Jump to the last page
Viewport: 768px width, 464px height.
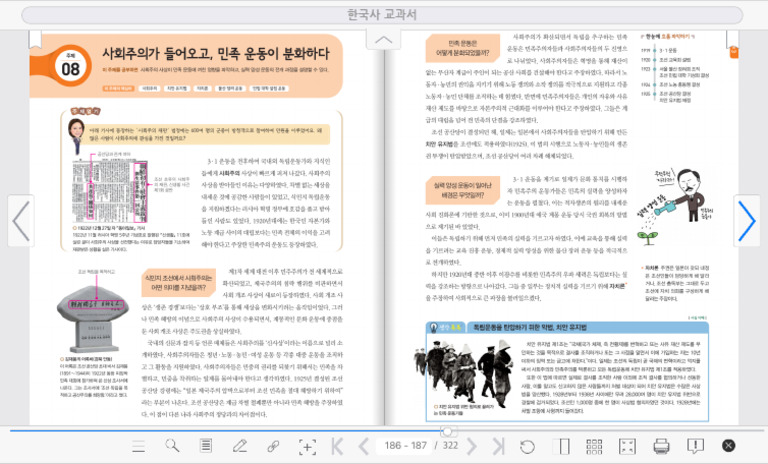pyautogui.click(x=498, y=446)
